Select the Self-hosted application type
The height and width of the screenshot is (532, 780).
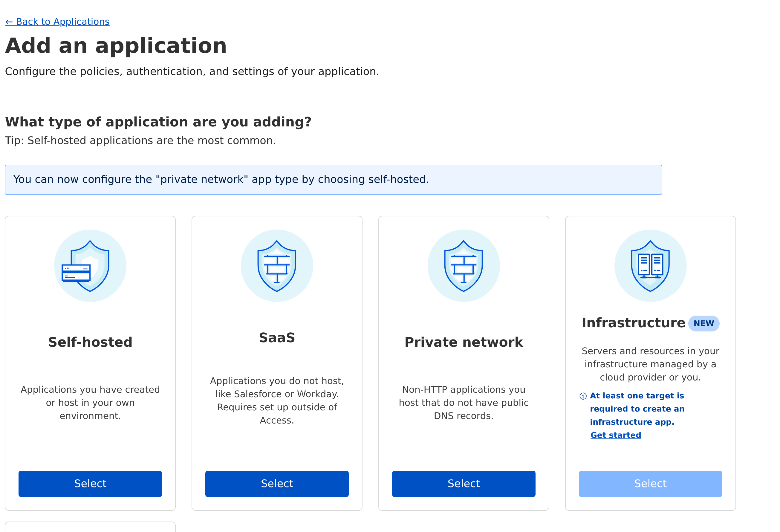click(x=90, y=483)
